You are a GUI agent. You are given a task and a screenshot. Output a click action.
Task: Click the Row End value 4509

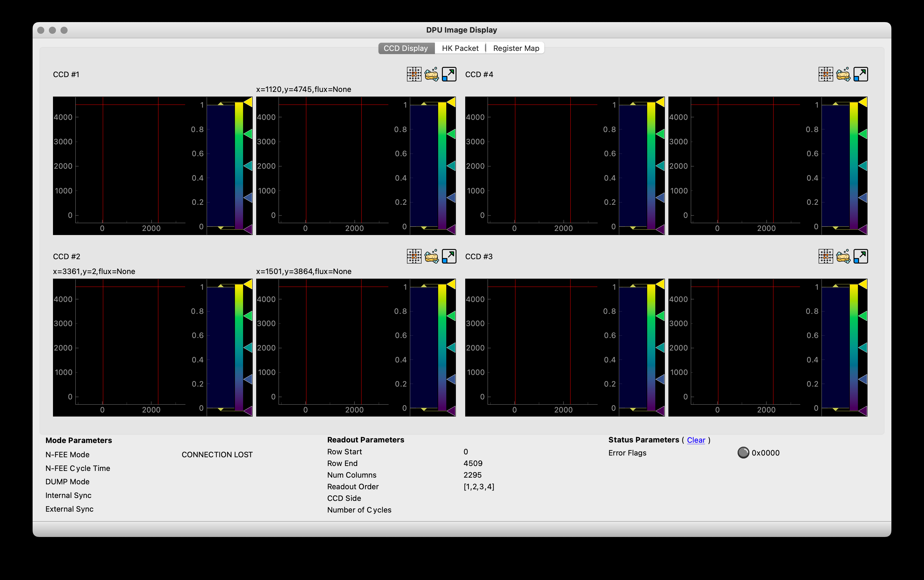(x=473, y=463)
